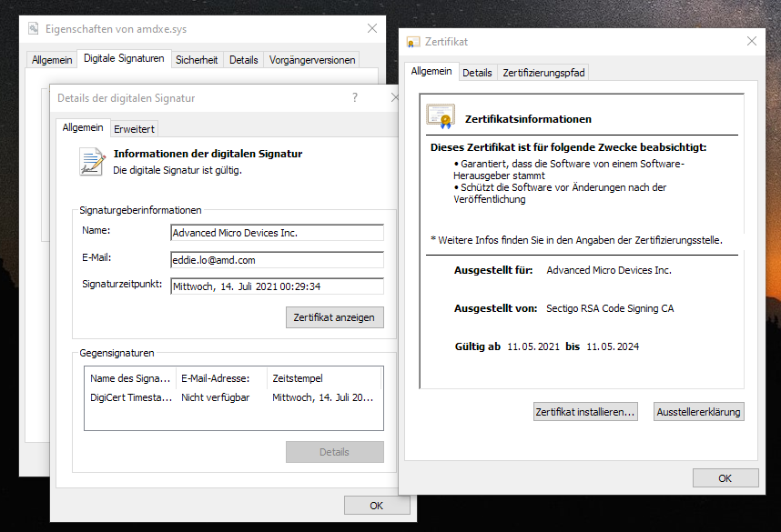Select the 'DigiCert Timesta...' countersignature row
This screenshot has height=532, width=781.
click(234, 397)
